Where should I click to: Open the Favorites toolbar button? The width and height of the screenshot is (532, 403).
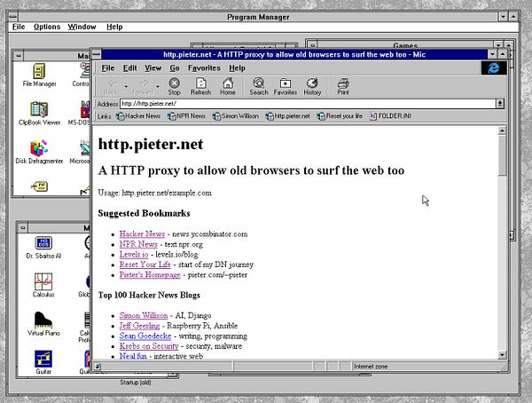[x=285, y=86]
